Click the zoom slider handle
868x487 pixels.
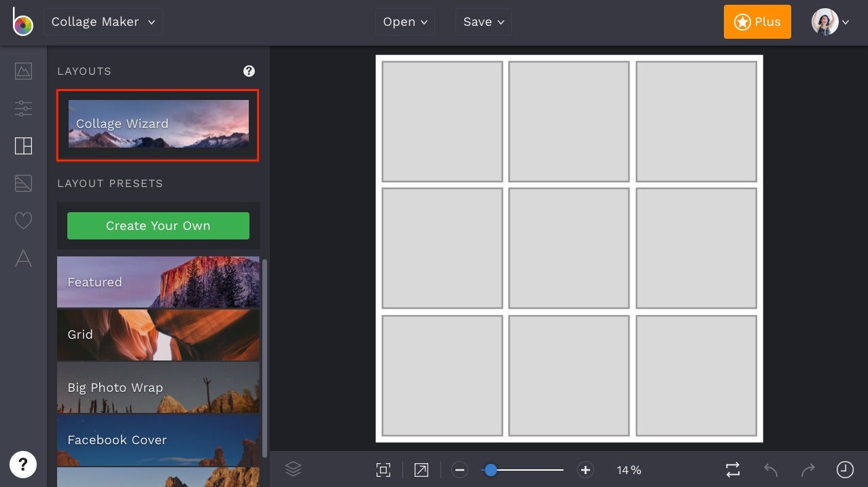tap(490, 470)
